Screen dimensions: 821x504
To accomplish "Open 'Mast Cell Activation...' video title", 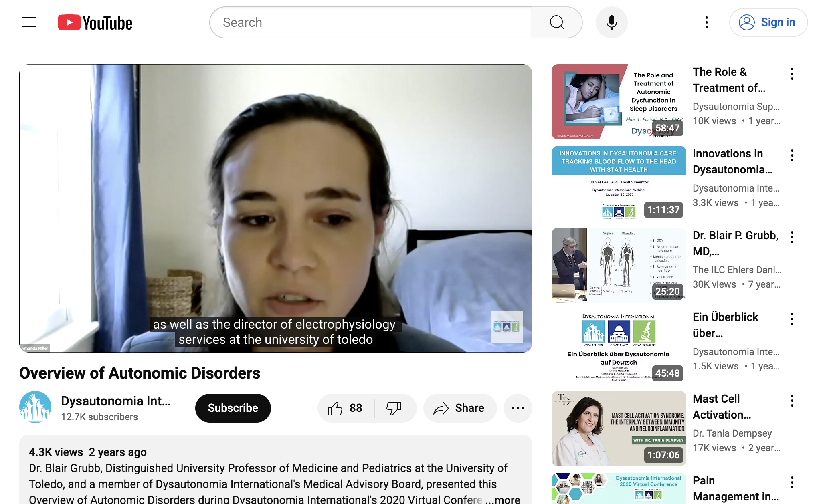I will pos(722,407).
